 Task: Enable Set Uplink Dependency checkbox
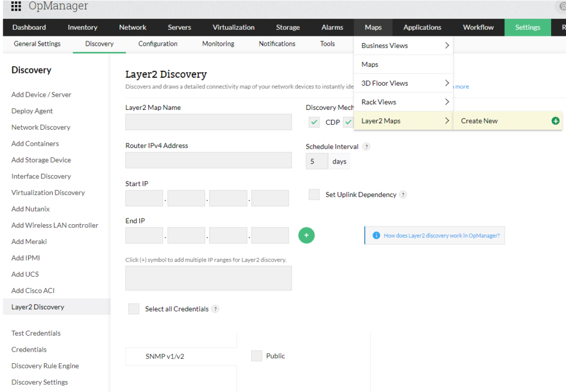click(x=314, y=194)
